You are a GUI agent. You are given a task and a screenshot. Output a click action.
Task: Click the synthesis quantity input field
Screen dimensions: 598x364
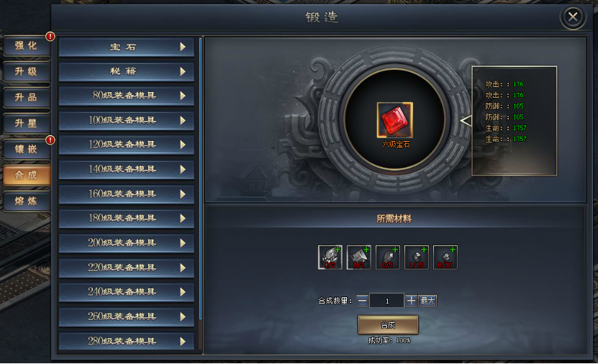386,301
